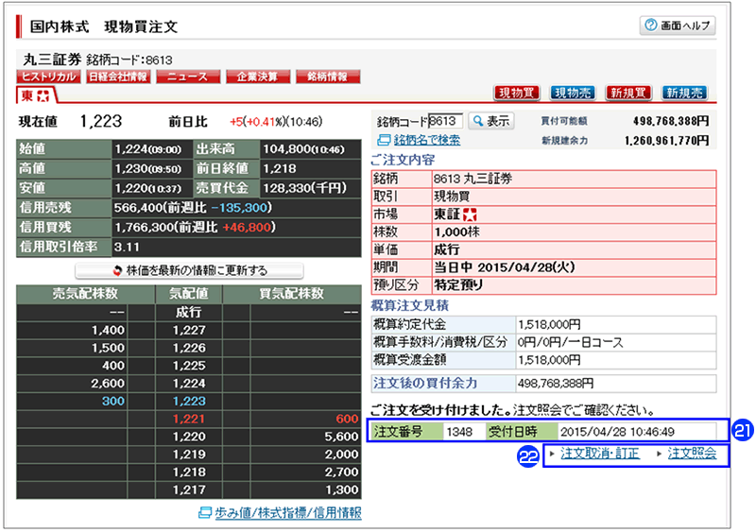The width and height of the screenshot is (756, 532).
Task: Click 受付日時 value 2015/04/28 10:46:49
Action: click(x=617, y=432)
